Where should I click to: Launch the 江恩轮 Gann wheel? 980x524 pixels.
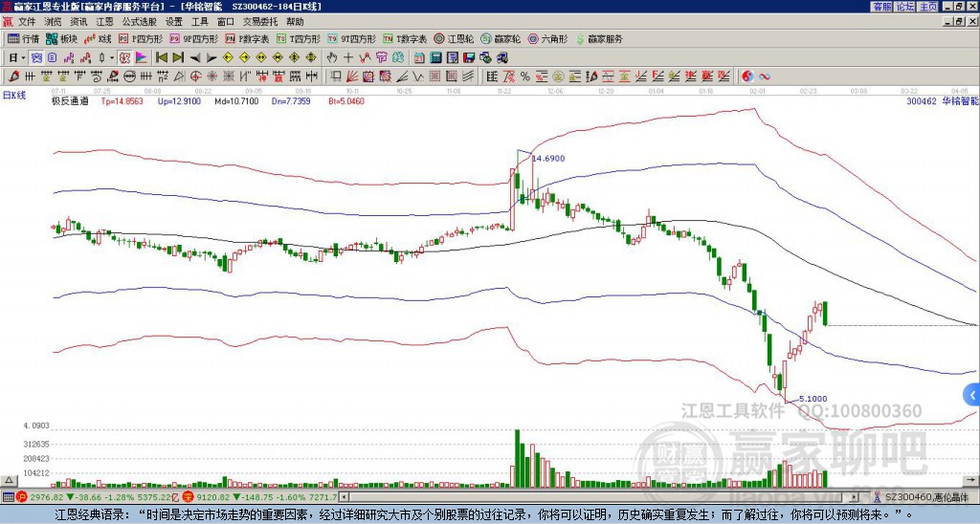coord(455,38)
